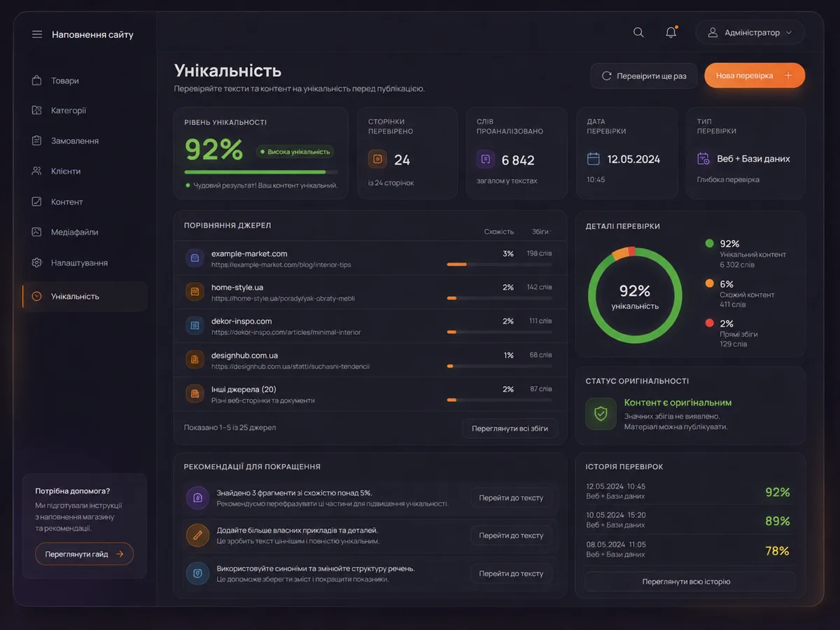Open the 12.05.2024 10:45 history entry
The width and height of the screenshot is (840, 630).
[689, 491]
